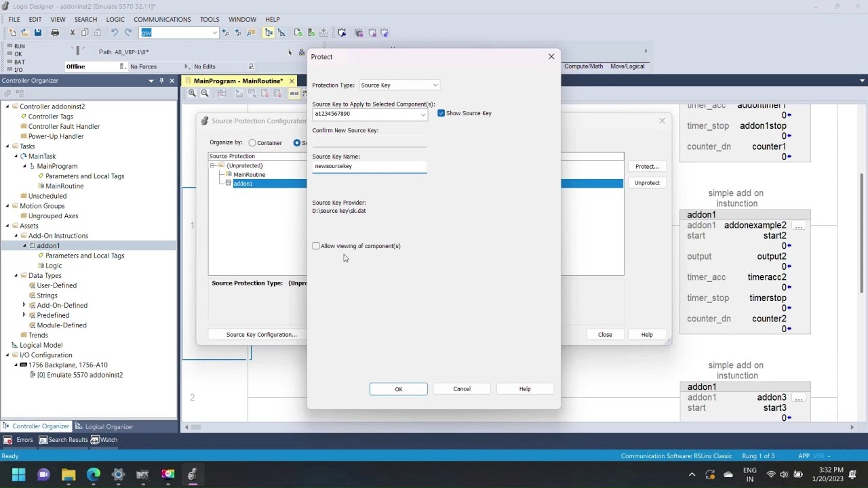This screenshot has height=488, width=868.
Task: Click the Find Previous icon beside search box
Action: [x=226, y=33]
